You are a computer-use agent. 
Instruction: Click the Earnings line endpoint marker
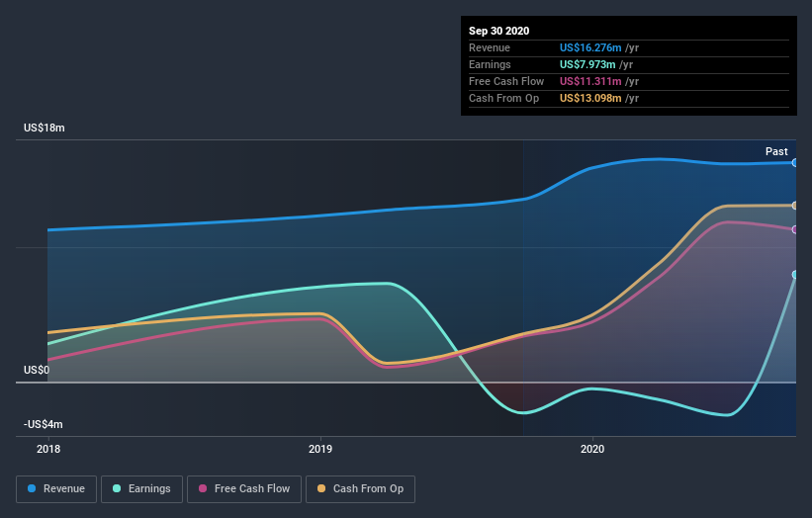[794, 275]
